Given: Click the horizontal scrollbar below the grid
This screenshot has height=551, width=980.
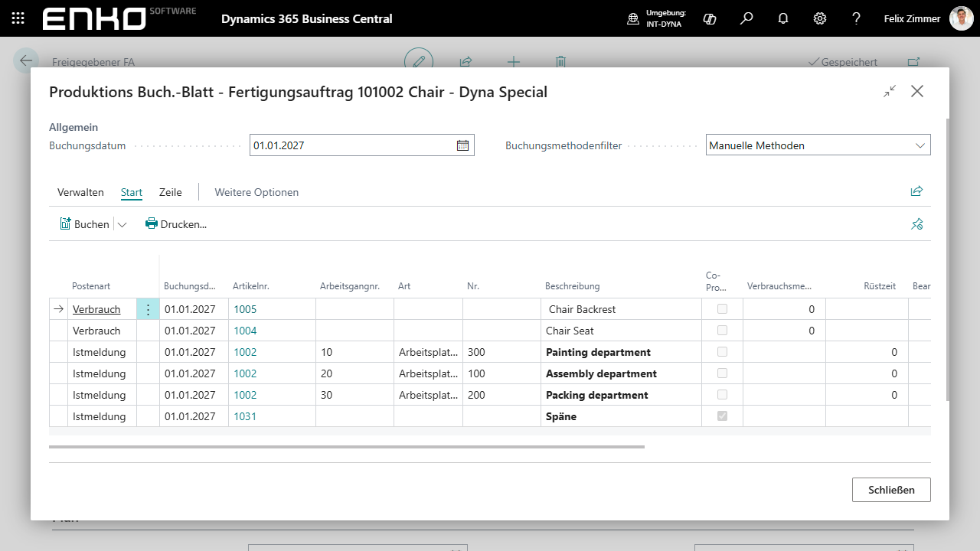Looking at the screenshot, I should [346, 446].
